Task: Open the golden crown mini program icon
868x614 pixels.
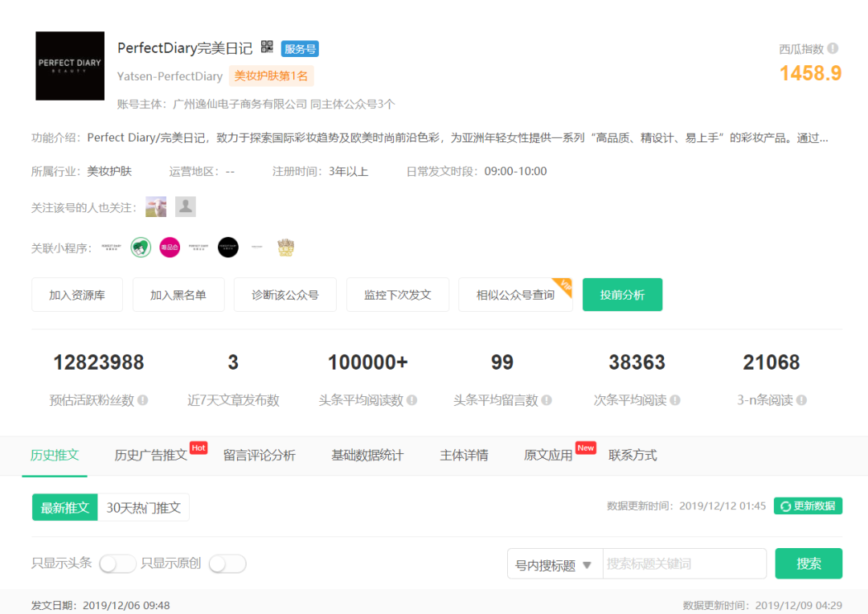Action: [x=285, y=247]
